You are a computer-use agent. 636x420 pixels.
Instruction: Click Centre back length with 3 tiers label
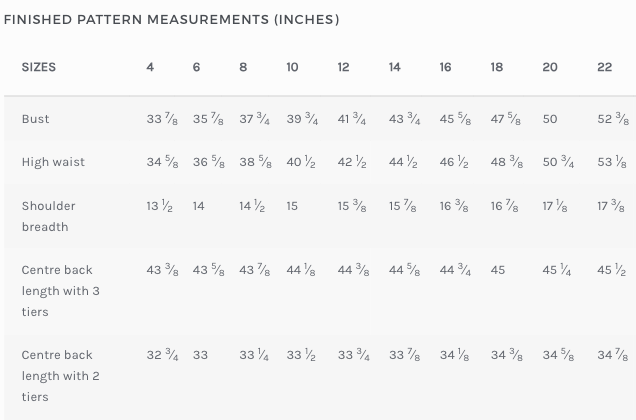pyautogui.click(x=60, y=291)
